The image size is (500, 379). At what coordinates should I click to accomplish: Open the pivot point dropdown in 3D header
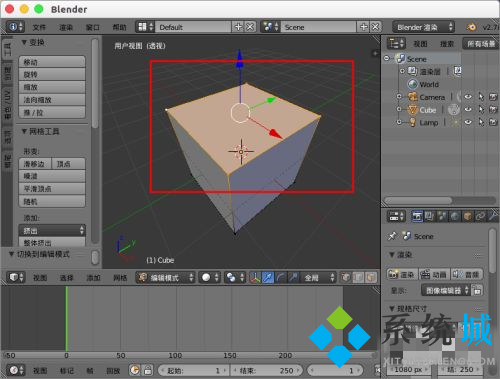pyautogui.click(x=235, y=277)
